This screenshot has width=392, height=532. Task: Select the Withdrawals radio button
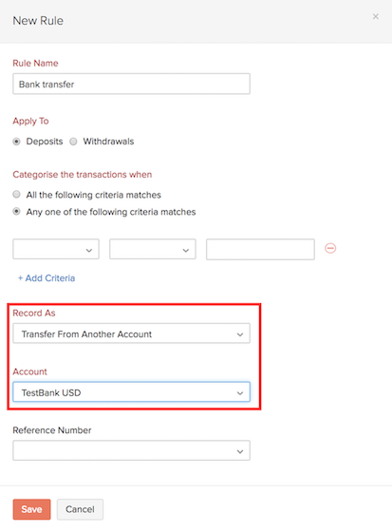(73, 142)
